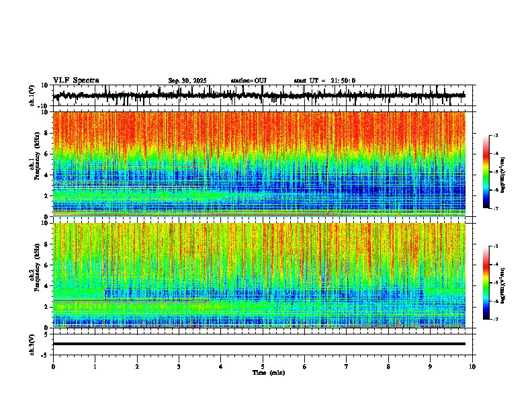The width and height of the screenshot is (532, 411).
Task: Click the "Time (min)" x-axis label
Action: pos(269,373)
